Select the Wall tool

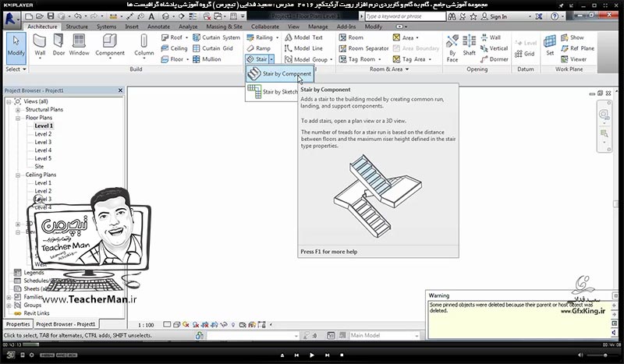coord(40,45)
